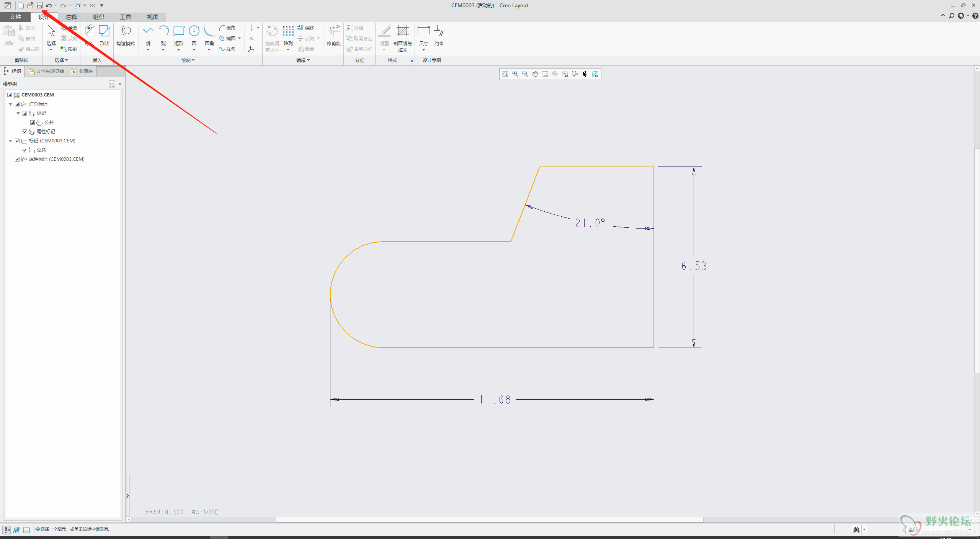Click the Ellipse (椭圆) tool
Viewport: 980px width, 539px height.
(x=227, y=38)
